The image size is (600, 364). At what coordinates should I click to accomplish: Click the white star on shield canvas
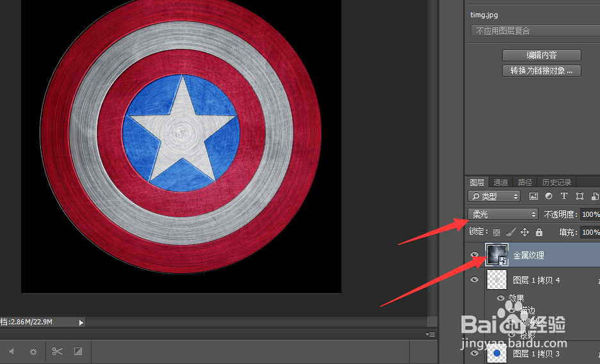(x=183, y=132)
